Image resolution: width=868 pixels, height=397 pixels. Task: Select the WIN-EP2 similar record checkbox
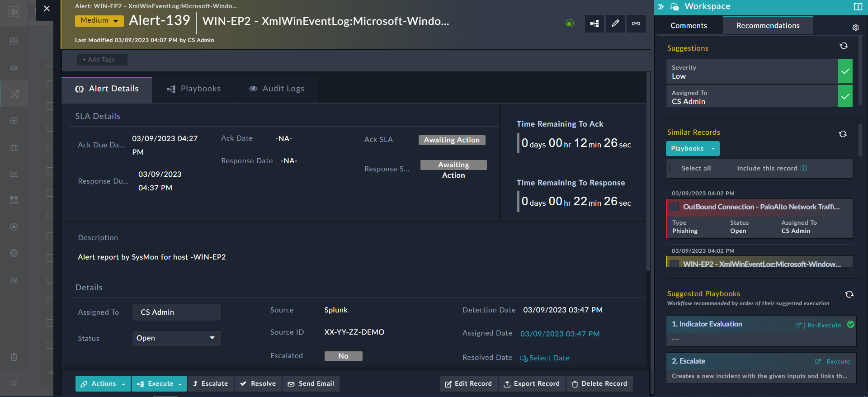(674, 264)
